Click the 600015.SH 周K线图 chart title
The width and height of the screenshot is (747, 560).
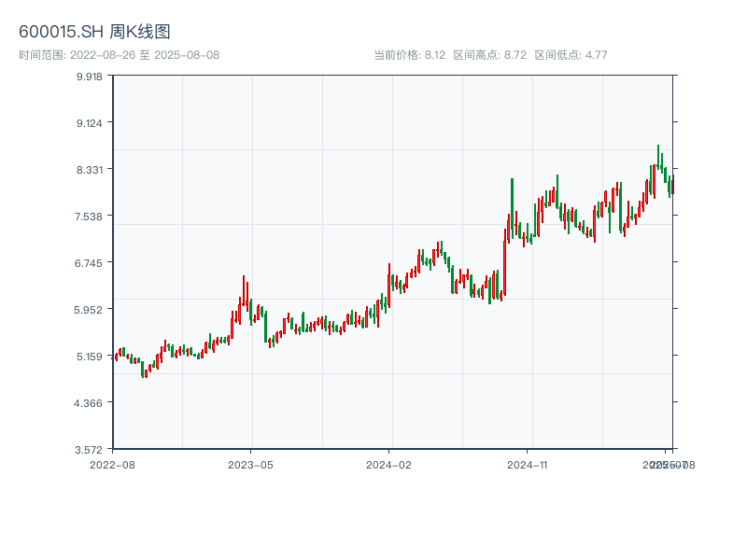(x=94, y=33)
